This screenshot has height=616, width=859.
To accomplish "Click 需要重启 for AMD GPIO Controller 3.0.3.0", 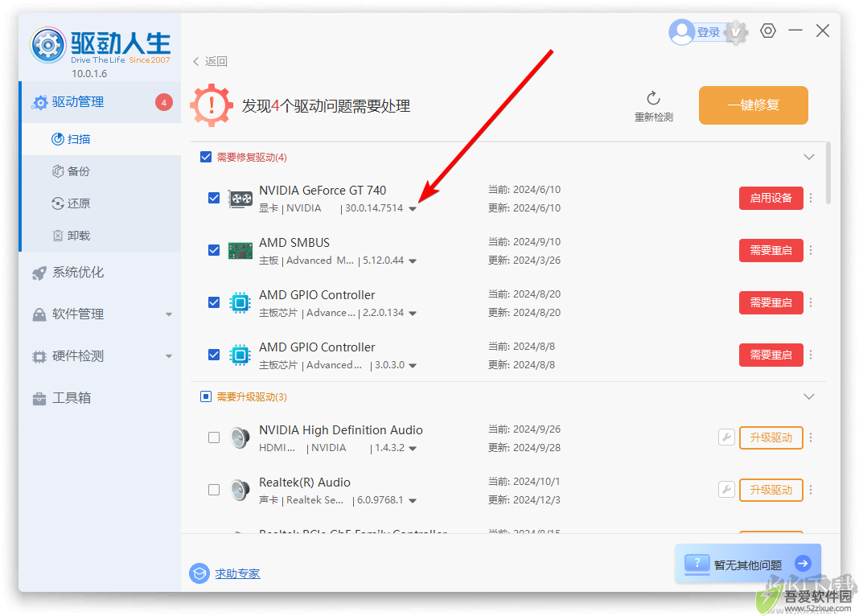I will tap(771, 355).
